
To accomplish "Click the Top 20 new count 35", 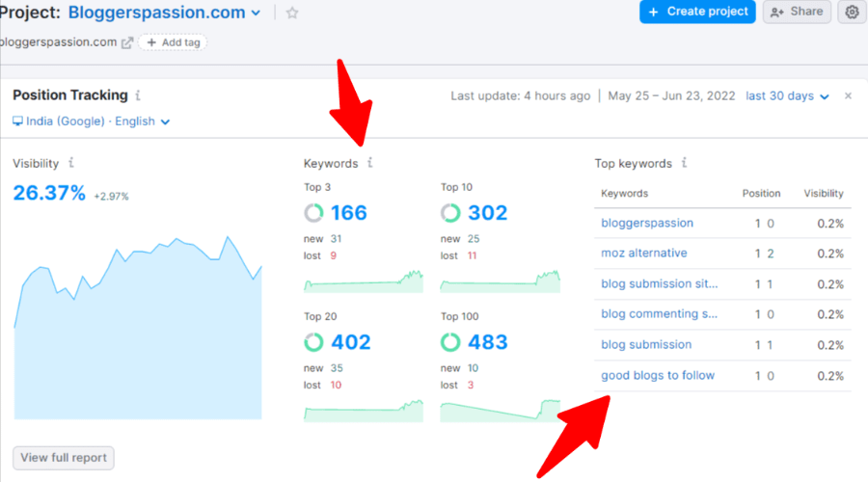I will pyautogui.click(x=337, y=368).
